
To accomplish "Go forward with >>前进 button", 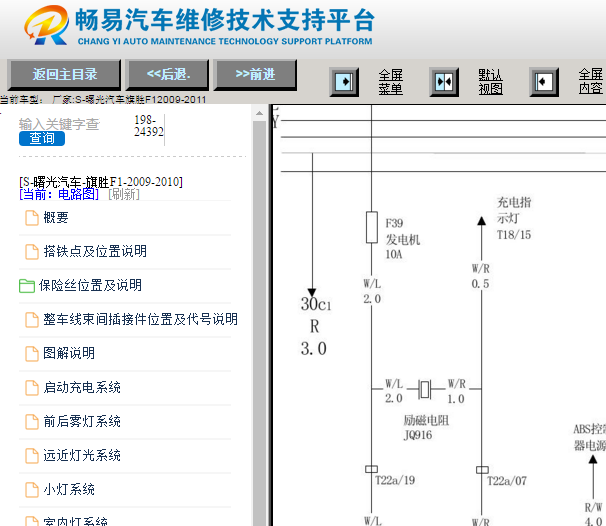I will 255,74.
